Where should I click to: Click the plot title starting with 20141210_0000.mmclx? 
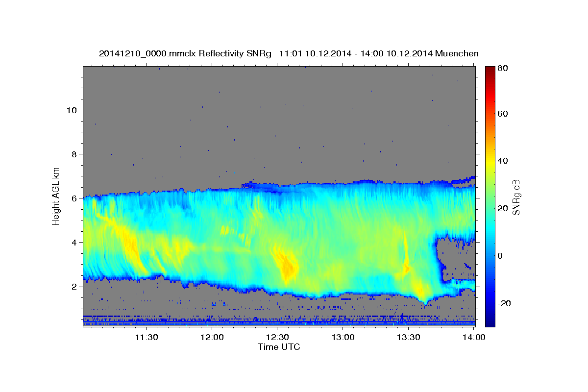[x=289, y=53]
